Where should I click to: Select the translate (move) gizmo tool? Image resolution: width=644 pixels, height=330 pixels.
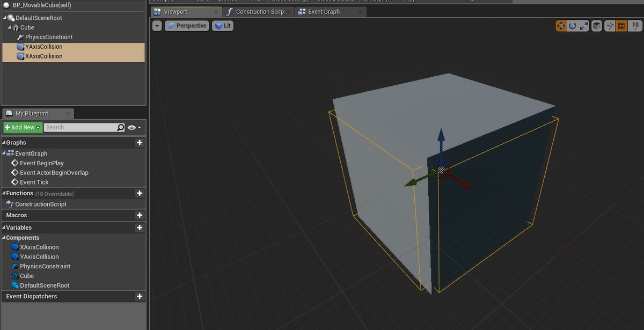(561, 26)
